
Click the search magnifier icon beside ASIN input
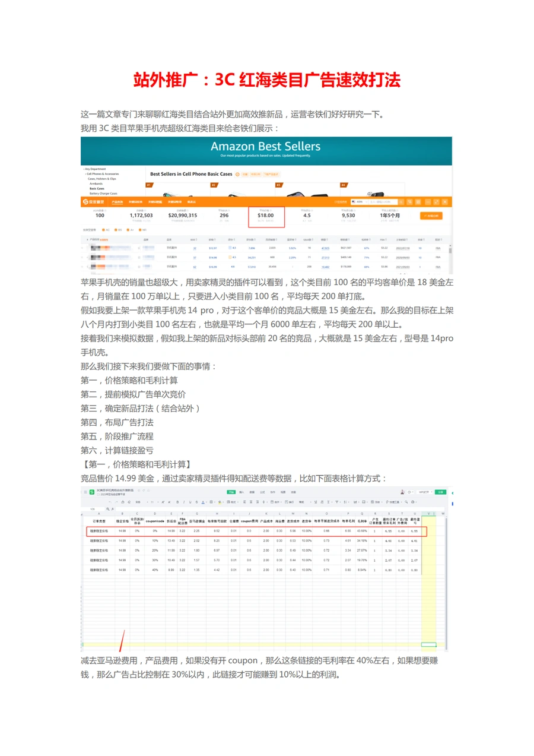pyautogui.click(x=402, y=202)
